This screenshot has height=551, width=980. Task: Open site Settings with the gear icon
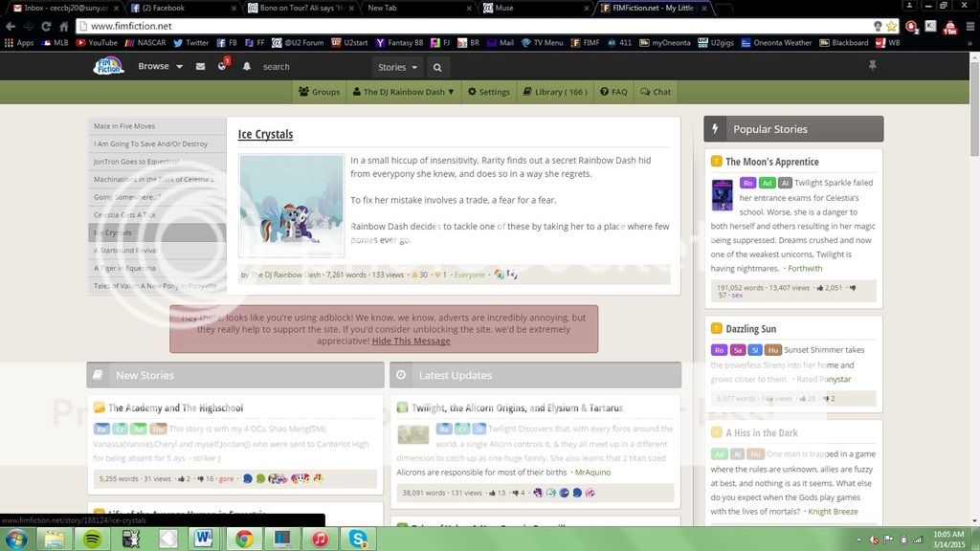[490, 92]
